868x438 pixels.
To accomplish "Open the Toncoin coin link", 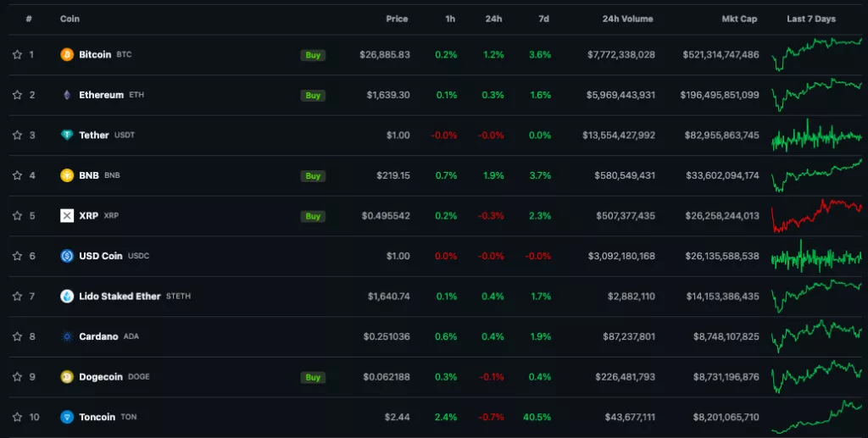I will 97,417.
